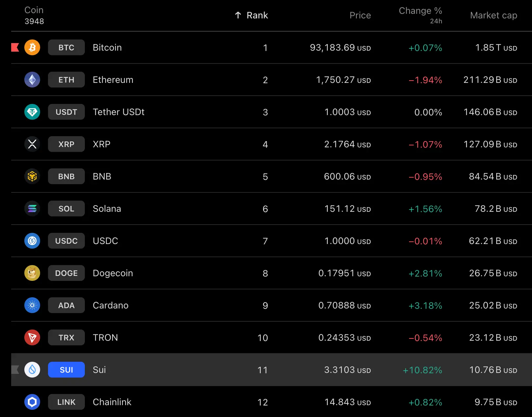Open the Ethereum coin name
The width and height of the screenshot is (532, 417).
coord(113,80)
